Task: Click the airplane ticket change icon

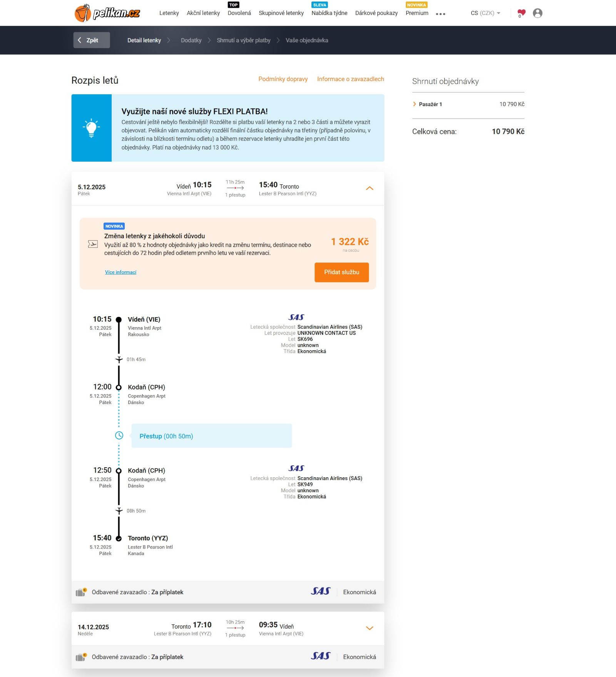Action: [x=93, y=244]
